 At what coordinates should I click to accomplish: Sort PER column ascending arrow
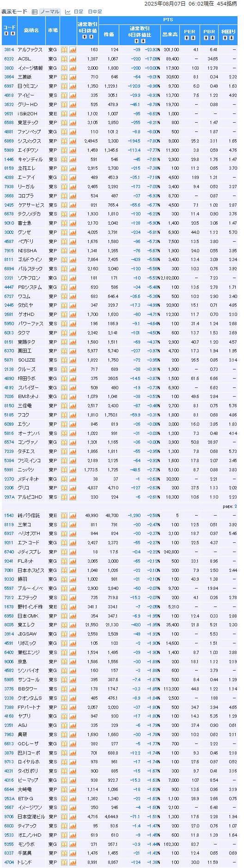186,38
